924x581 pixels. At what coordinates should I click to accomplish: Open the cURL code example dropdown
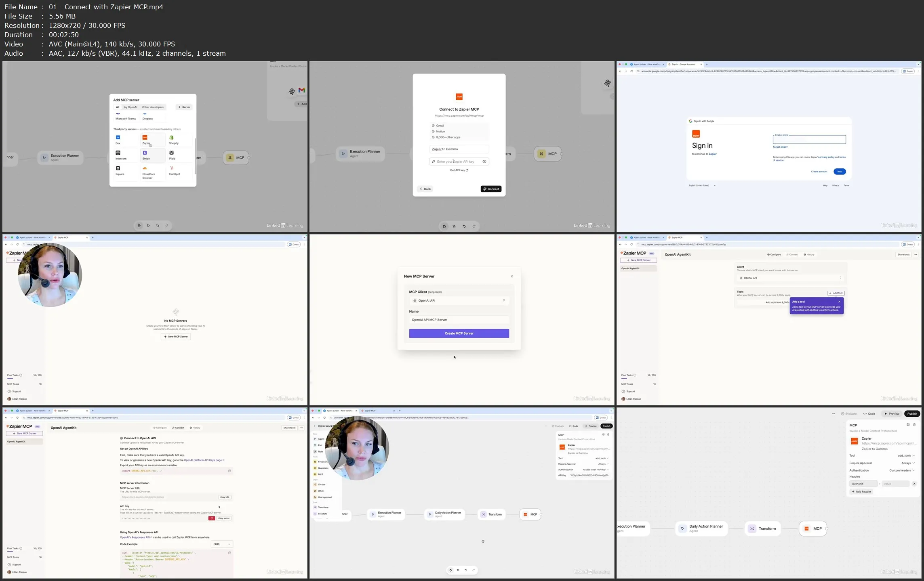(222, 544)
